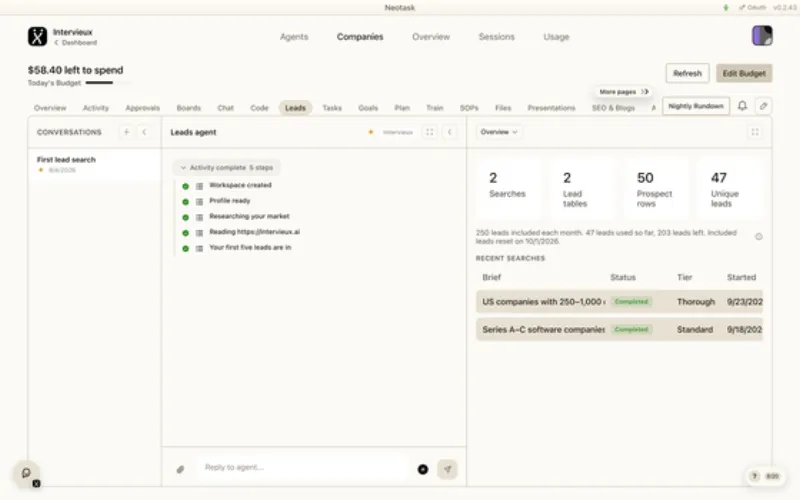Switch to the Overview sub-tab
The height and width of the screenshot is (500, 800).
click(50, 108)
